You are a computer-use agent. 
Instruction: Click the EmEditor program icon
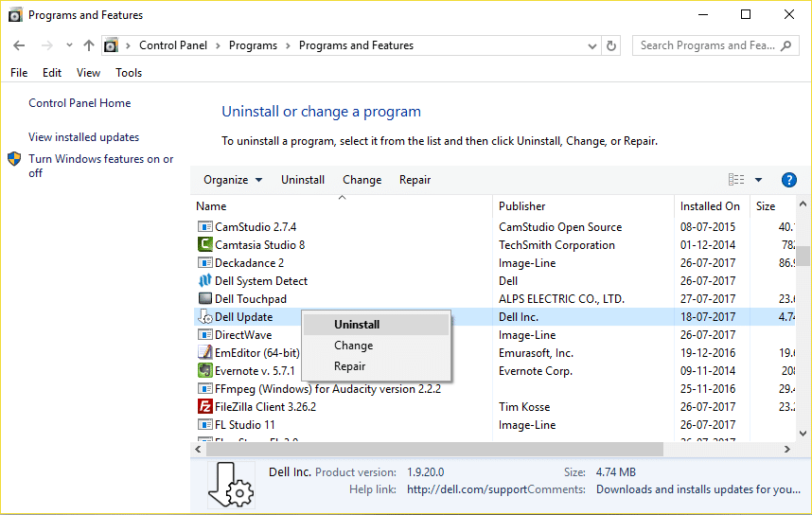(x=205, y=353)
